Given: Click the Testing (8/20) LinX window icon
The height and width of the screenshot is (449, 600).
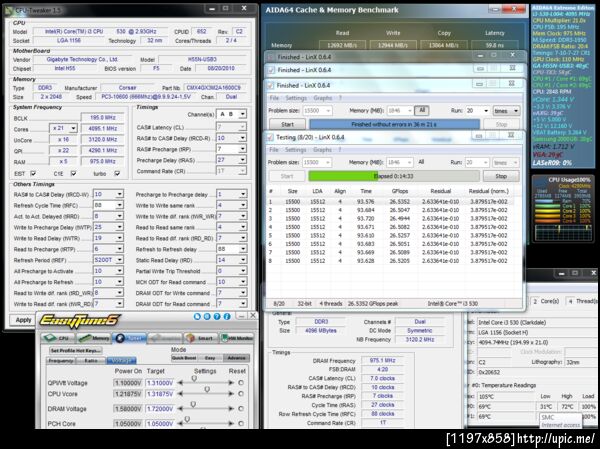Looking at the screenshot, I should pyautogui.click(x=270, y=137).
